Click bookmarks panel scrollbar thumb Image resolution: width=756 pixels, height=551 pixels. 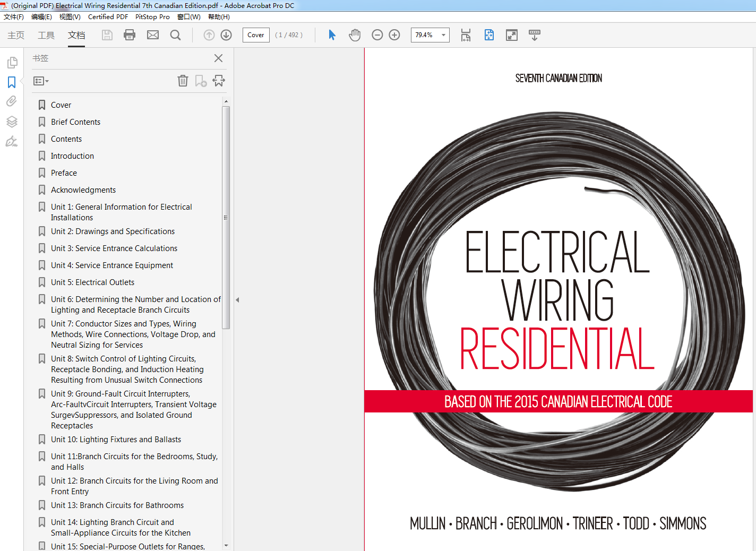(226, 218)
